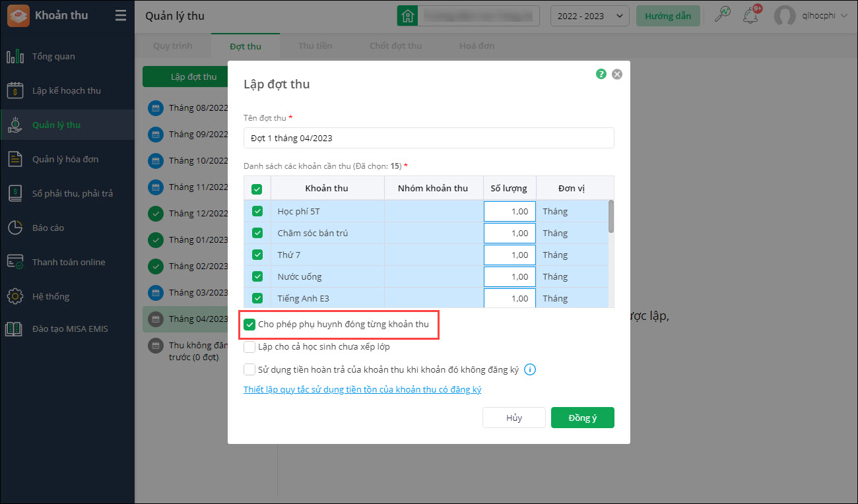Click the Hệ thống gear icon
The image size is (858, 504).
pyautogui.click(x=15, y=296)
